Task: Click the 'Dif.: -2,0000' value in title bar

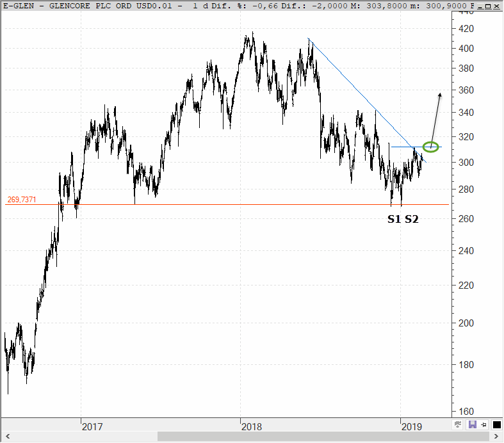Action: click(x=314, y=6)
